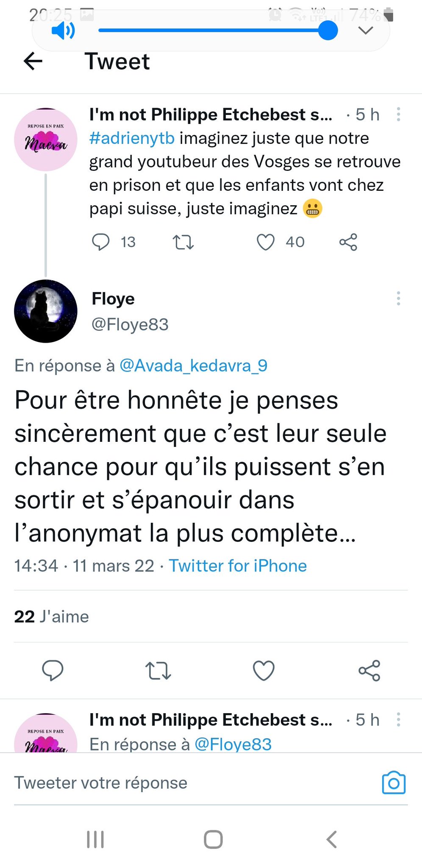Adjust the blue volume slider handle
The width and height of the screenshot is (422, 868).
click(328, 31)
